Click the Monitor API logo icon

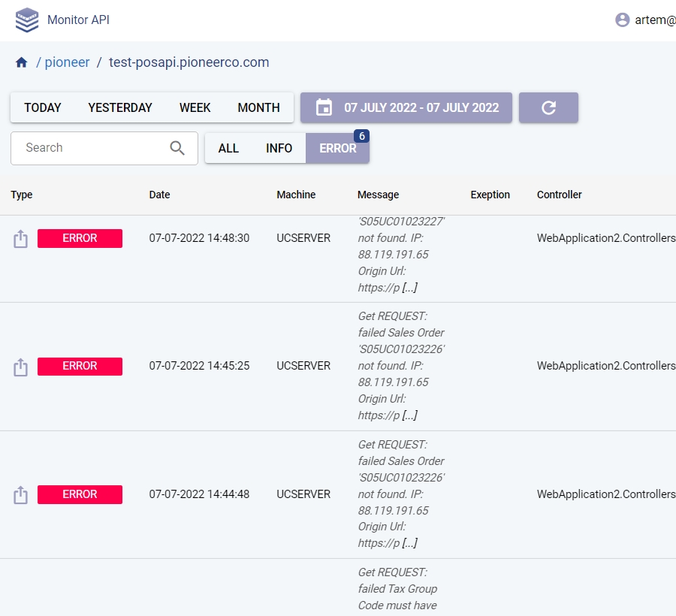point(27,20)
